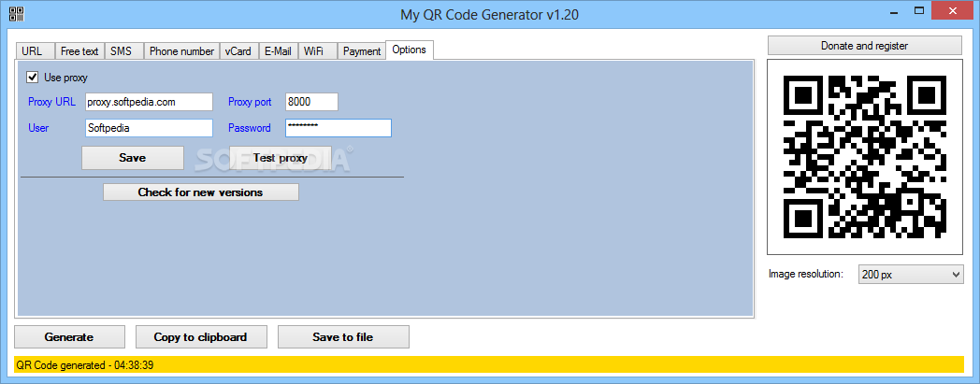This screenshot has height=384, width=980.
Task: Select the Options tab
Action: (410, 50)
